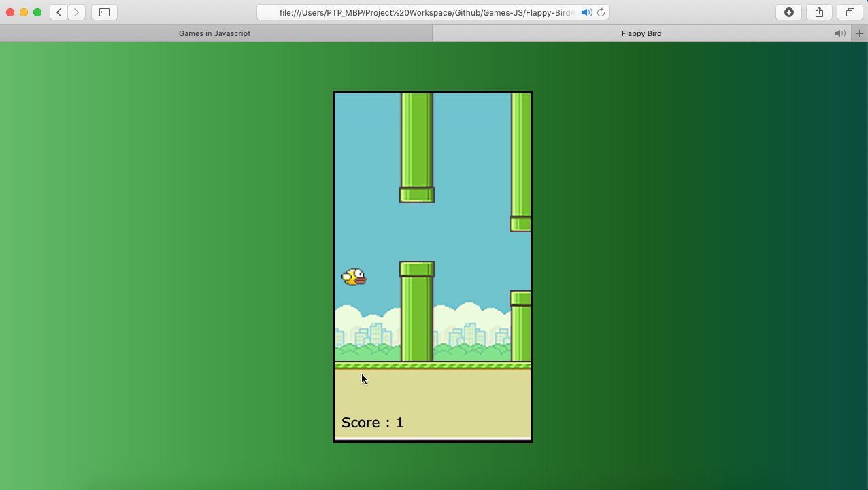Show the tab overview

(x=850, y=12)
